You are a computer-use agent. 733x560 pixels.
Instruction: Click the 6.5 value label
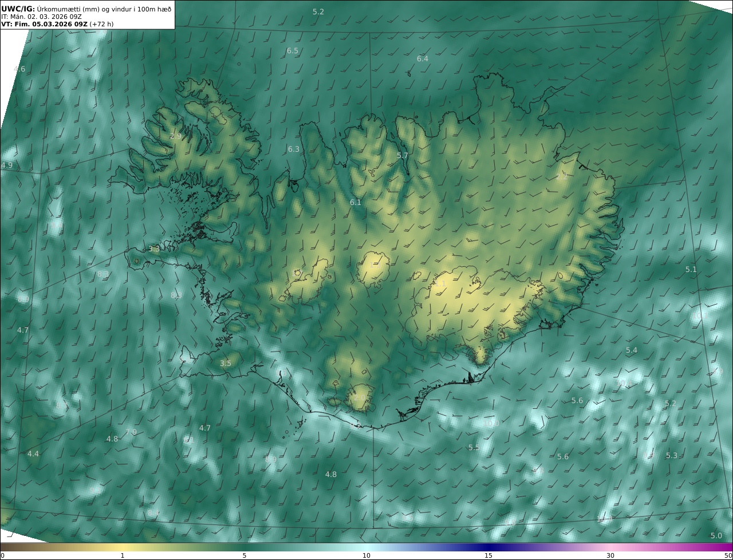pyautogui.click(x=293, y=51)
